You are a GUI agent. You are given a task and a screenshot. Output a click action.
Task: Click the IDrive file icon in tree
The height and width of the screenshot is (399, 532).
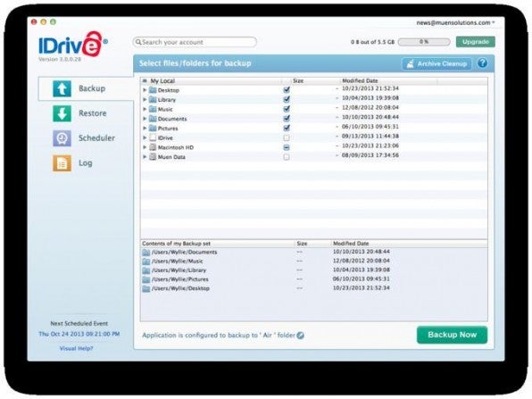[153, 137]
